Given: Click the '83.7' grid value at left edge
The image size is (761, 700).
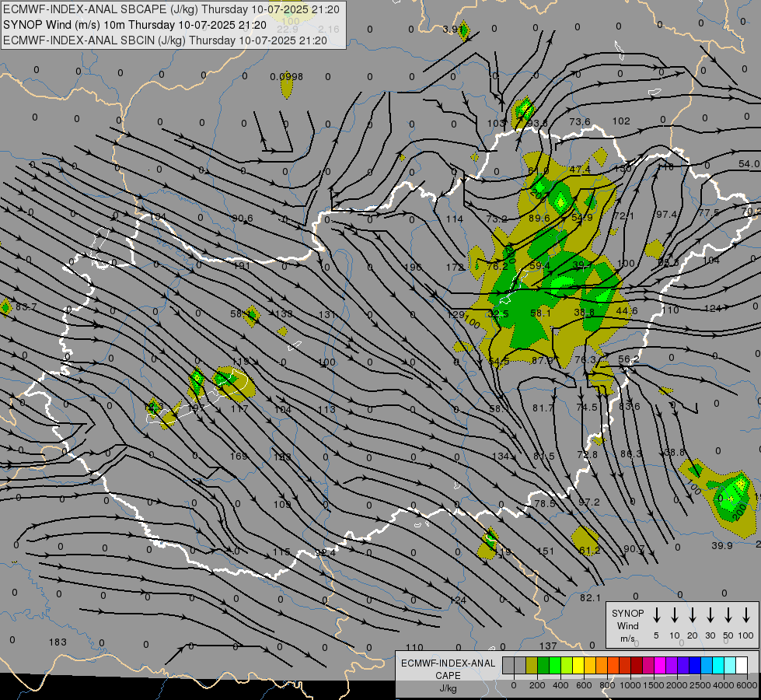Looking at the screenshot, I should click(x=26, y=307).
